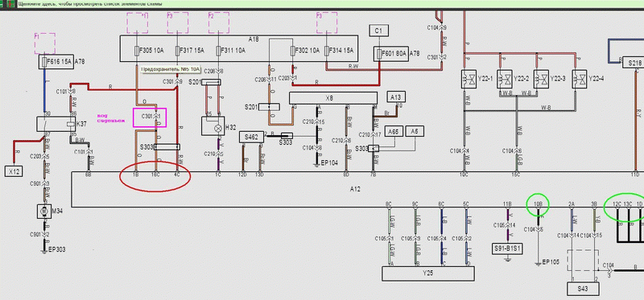
Task: Open component S462 box
Action: [251, 138]
